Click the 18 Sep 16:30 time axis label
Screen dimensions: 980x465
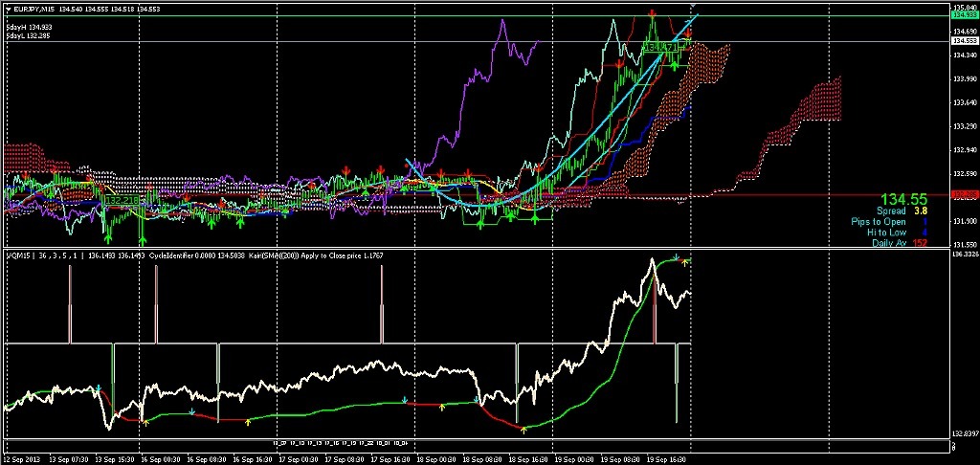click(527, 458)
